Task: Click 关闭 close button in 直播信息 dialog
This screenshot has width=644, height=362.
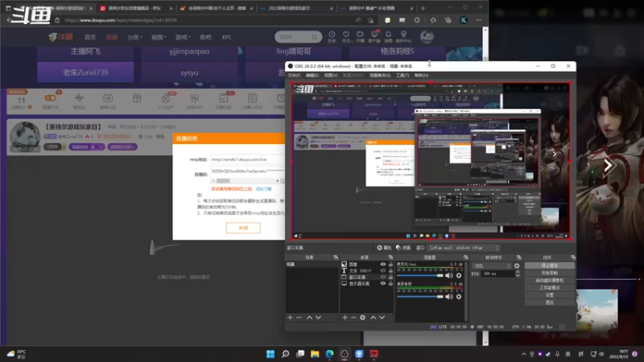Action: [243, 228]
